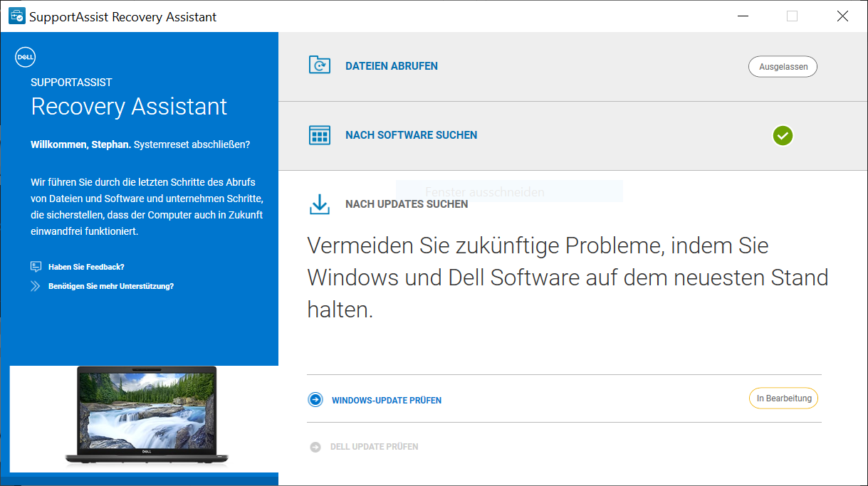Click the Nach Updates suchen download icon
The width and height of the screenshot is (868, 486).
pos(320,204)
